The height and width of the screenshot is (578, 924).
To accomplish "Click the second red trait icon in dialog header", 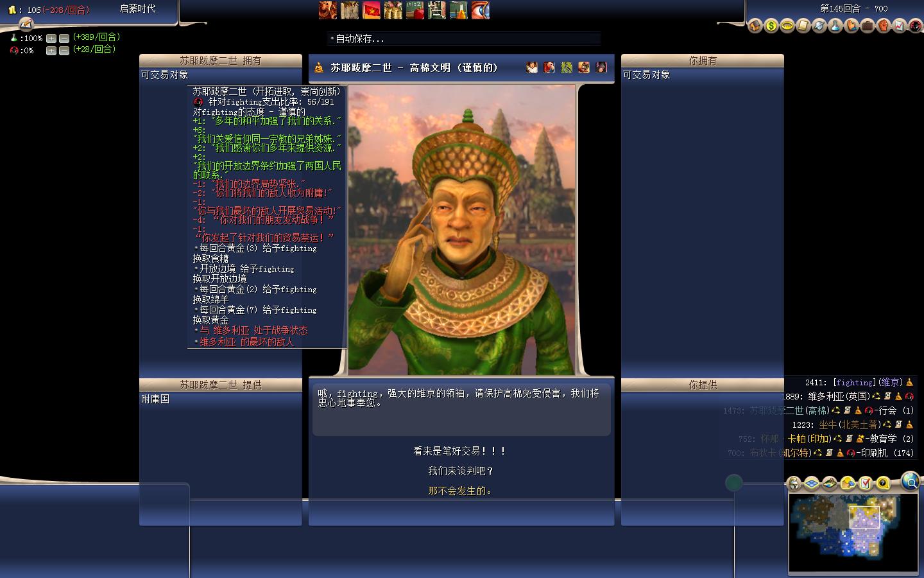I will tap(549, 67).
